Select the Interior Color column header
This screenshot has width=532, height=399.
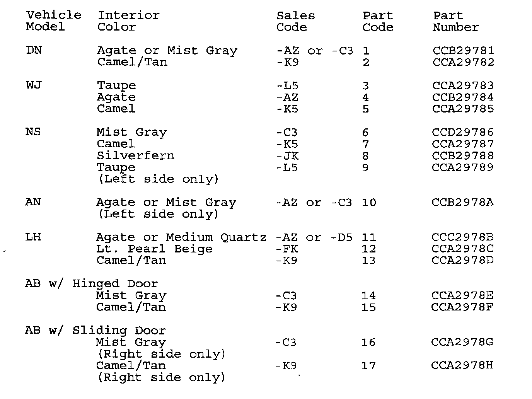click(x=128, y=21)
